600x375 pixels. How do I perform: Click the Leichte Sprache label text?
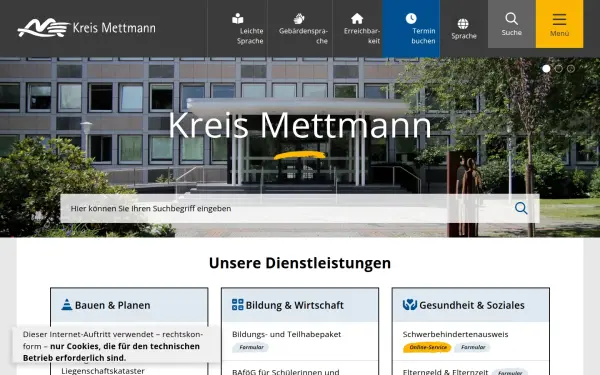[250, 36]
